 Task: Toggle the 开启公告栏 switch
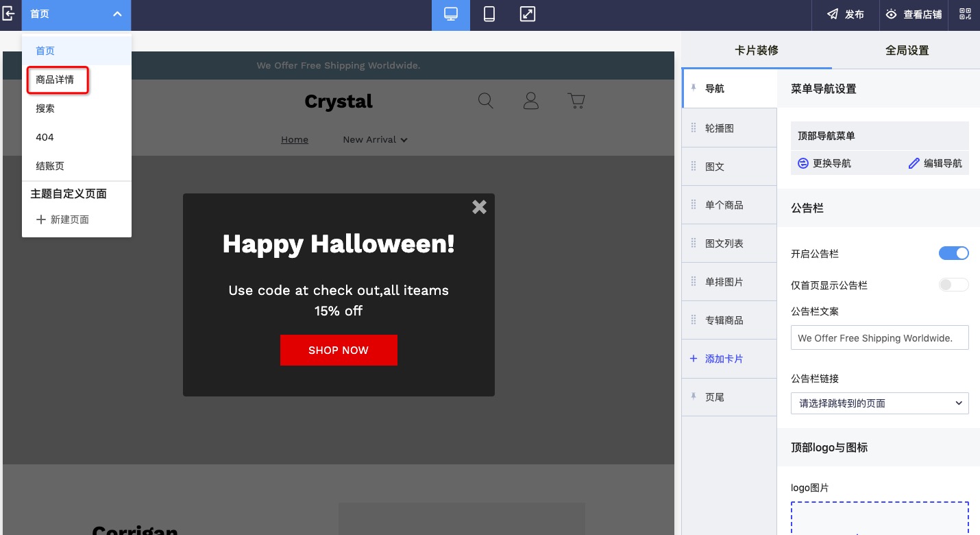953,253
